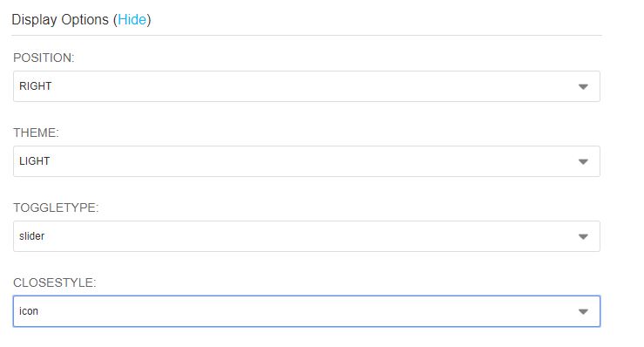Click the Display Options heading text
Screen dimensions: 644x347
pos(60,20)
